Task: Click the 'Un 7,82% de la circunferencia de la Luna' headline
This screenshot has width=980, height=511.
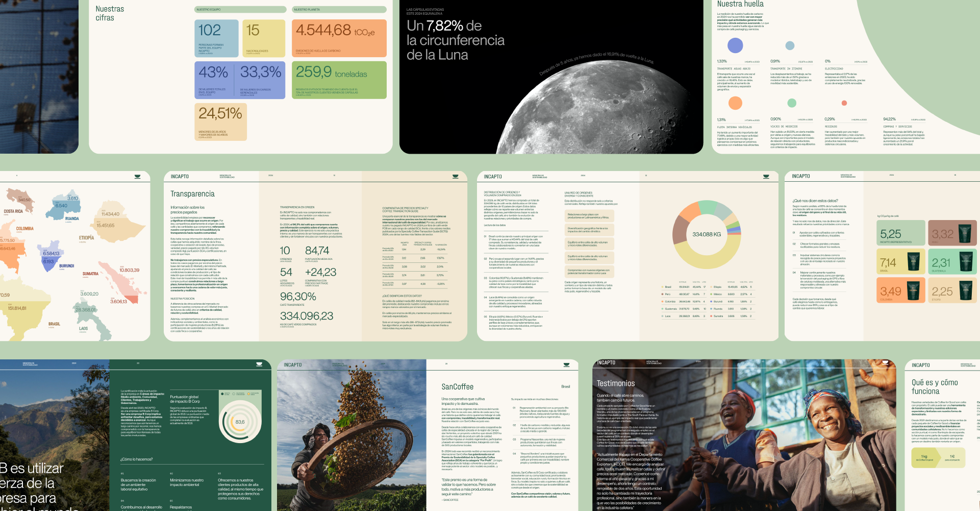Action: (456, 40)
